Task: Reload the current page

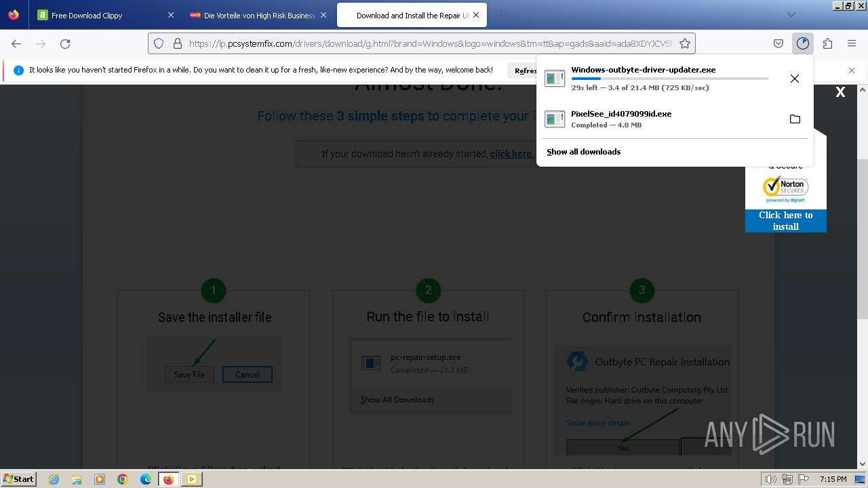Action: tap(65, 43)
